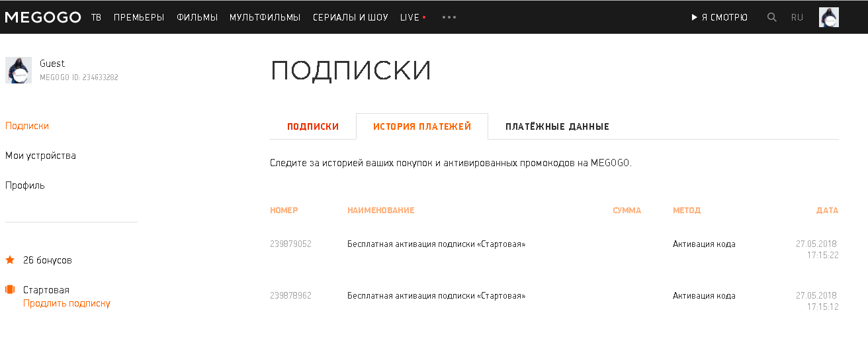Click the Стартовая subscription icon
868x339 pixels.
pos(10,289)
